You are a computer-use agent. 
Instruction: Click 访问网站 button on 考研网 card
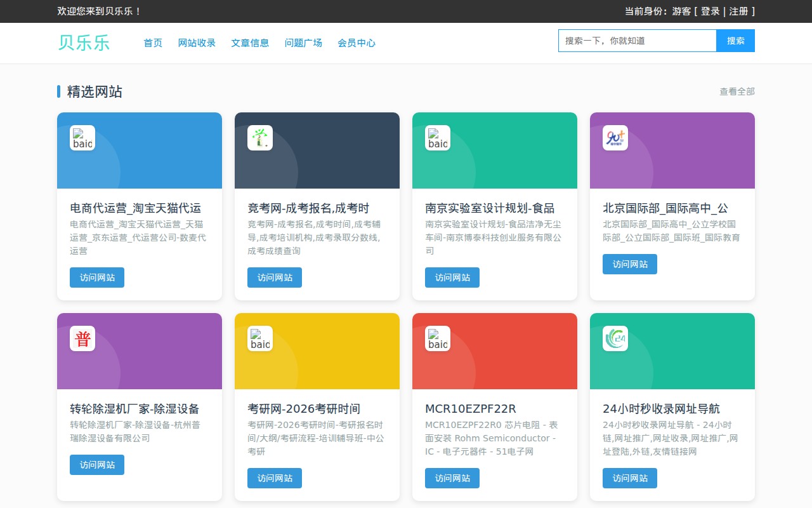click(x=274, y=478)
